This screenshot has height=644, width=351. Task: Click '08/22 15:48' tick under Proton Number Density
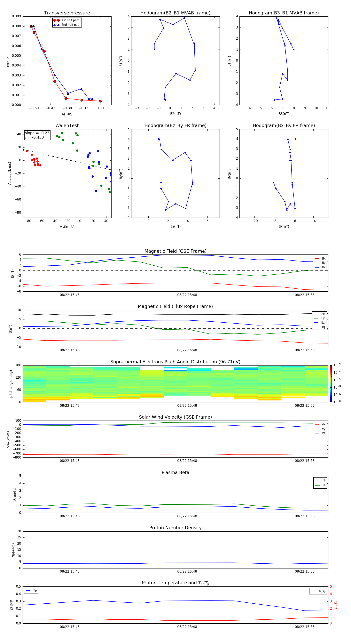click(187, 571)
